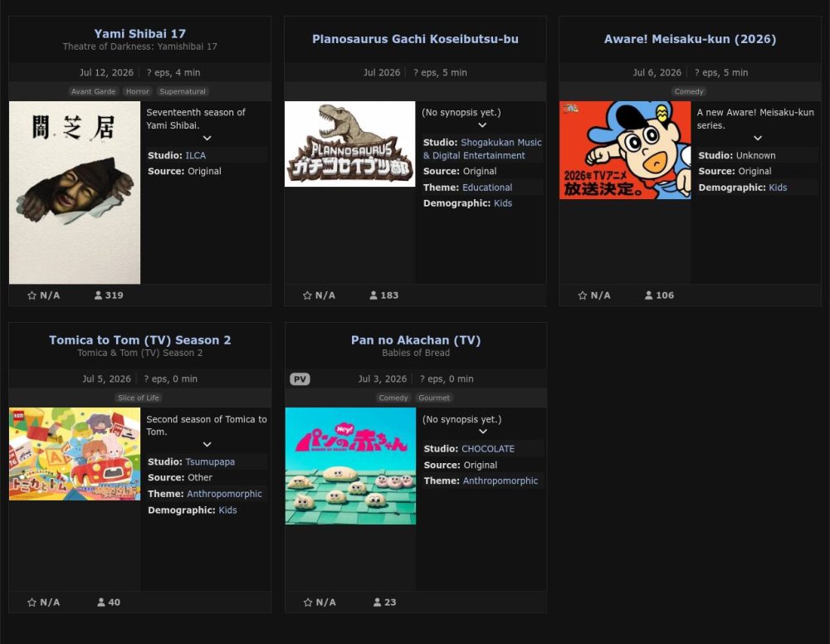
Task: Open Anthropomorphic theme link on Tomica to Tom
Action: (x=224, y=494)
